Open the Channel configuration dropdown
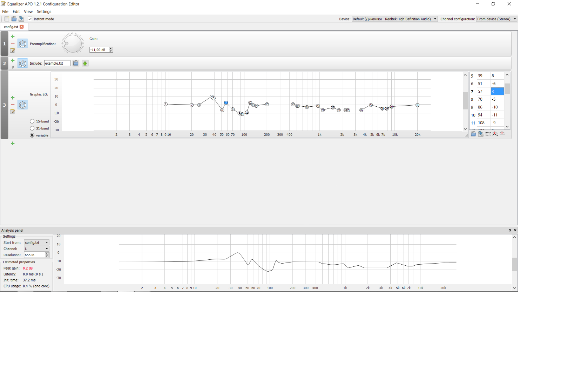This screenshot has height=379, width=588. click(497, 19)
